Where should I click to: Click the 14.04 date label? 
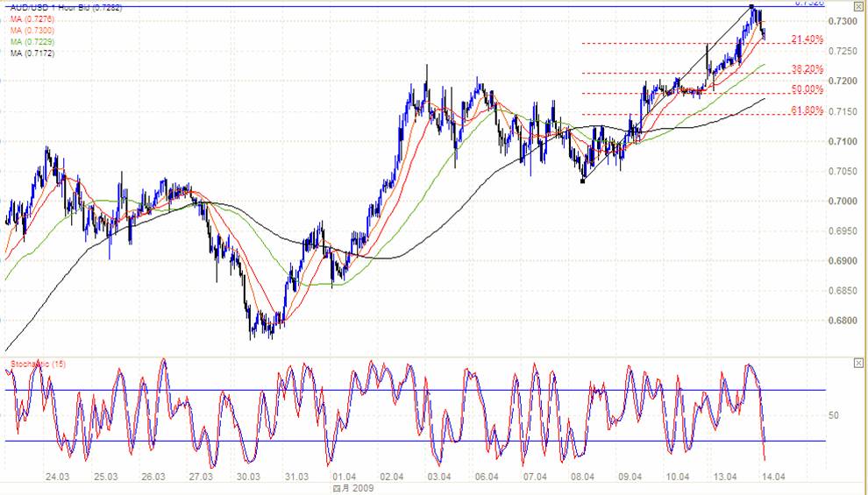[x=773, y=477]
